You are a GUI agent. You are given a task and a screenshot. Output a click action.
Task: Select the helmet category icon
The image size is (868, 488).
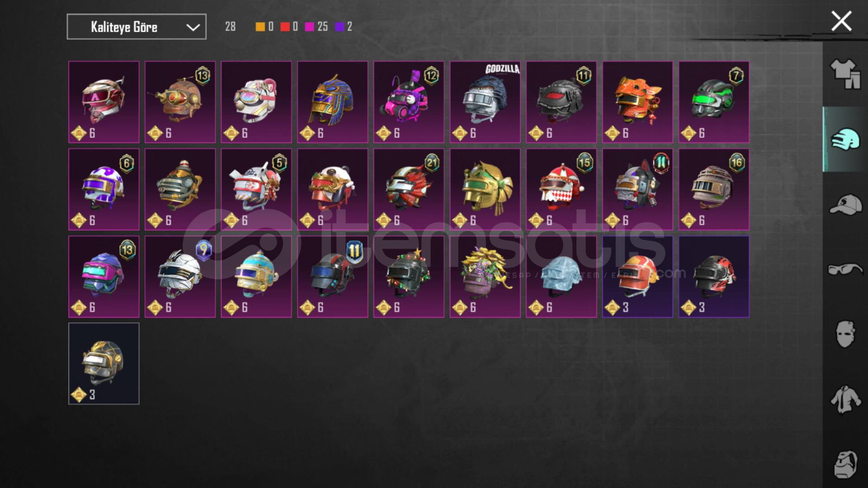coord(845,139)
